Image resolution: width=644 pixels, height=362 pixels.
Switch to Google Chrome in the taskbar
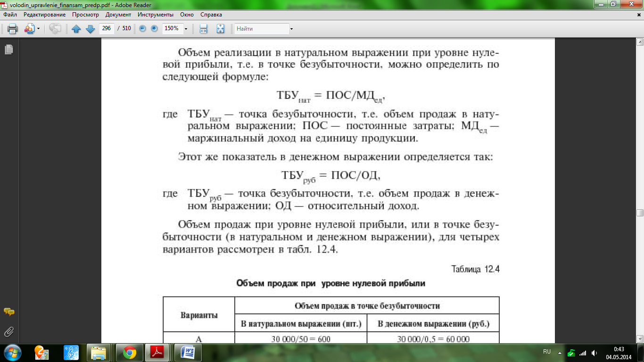click(129, 352)
